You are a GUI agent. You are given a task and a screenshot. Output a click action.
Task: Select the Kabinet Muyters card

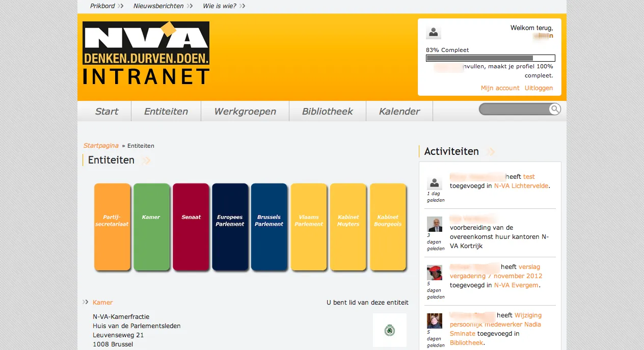click(348, 227)
